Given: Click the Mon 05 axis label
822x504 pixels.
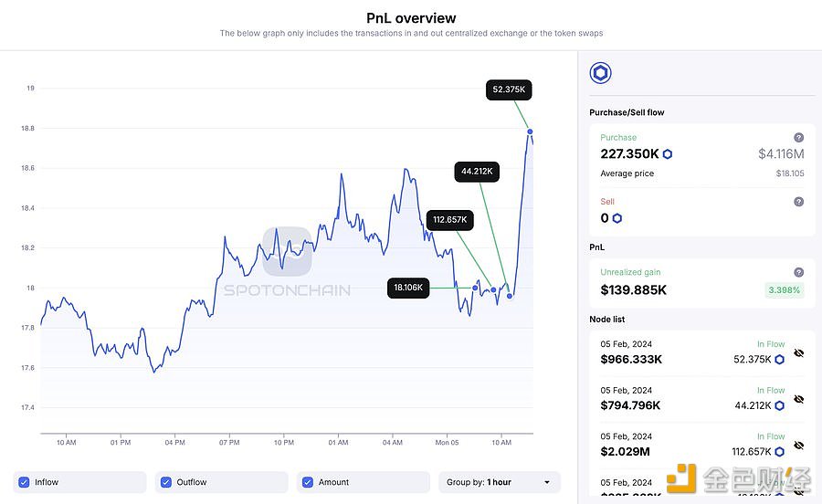Looking at the screenshot, I should pyautogui.click(x=447, y=443).
